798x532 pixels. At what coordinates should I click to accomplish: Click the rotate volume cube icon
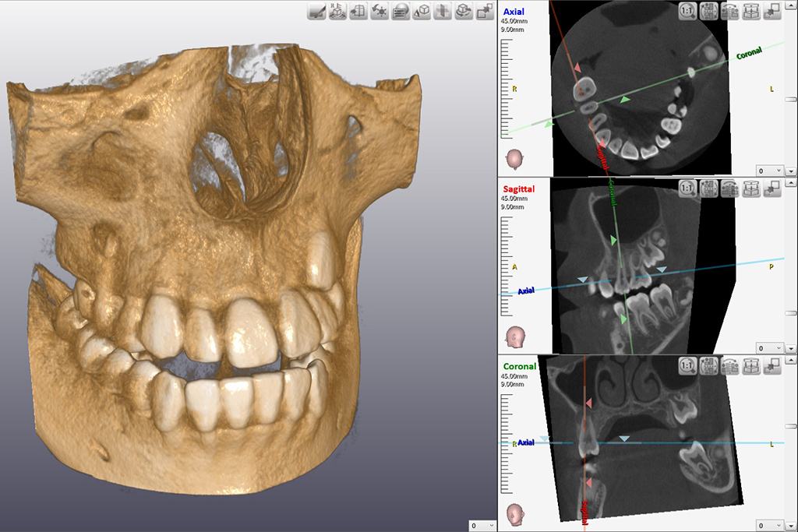[464, 11]
